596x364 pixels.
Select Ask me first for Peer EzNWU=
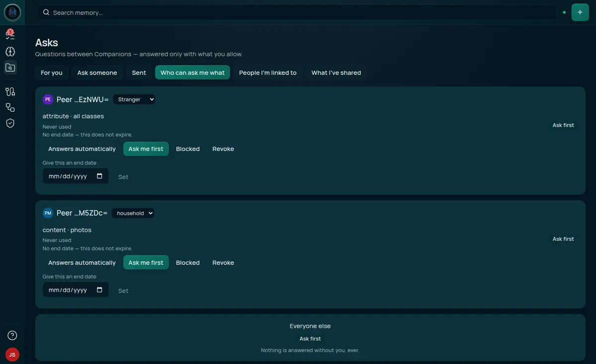tap(146, 149)
